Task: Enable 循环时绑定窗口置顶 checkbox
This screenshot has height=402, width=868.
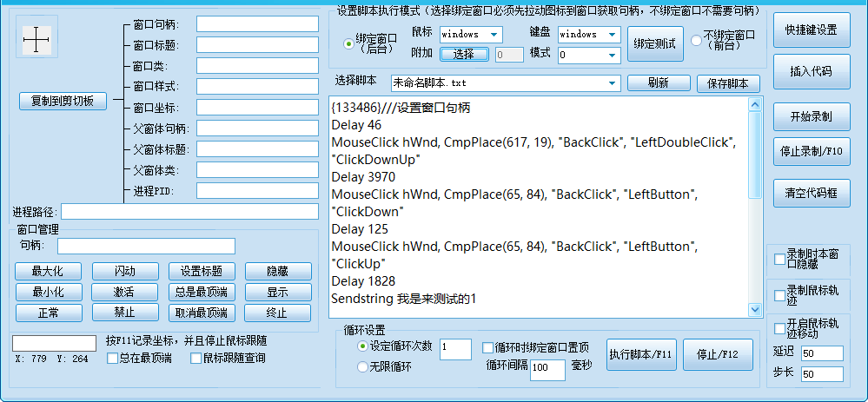Action: coord(487,348)
